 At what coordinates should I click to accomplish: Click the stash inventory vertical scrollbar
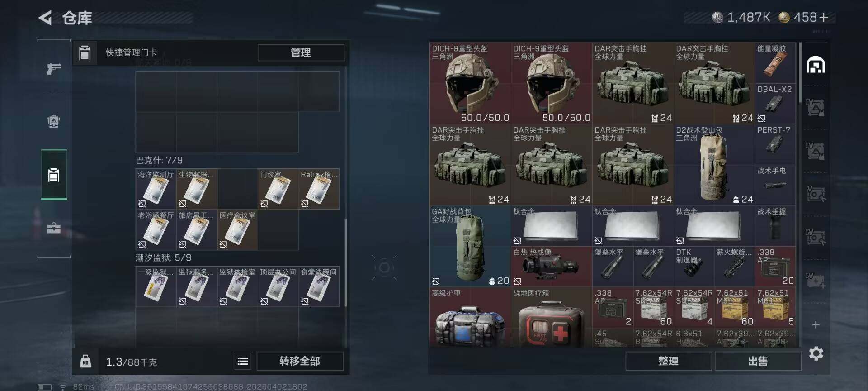coord(800,72)
